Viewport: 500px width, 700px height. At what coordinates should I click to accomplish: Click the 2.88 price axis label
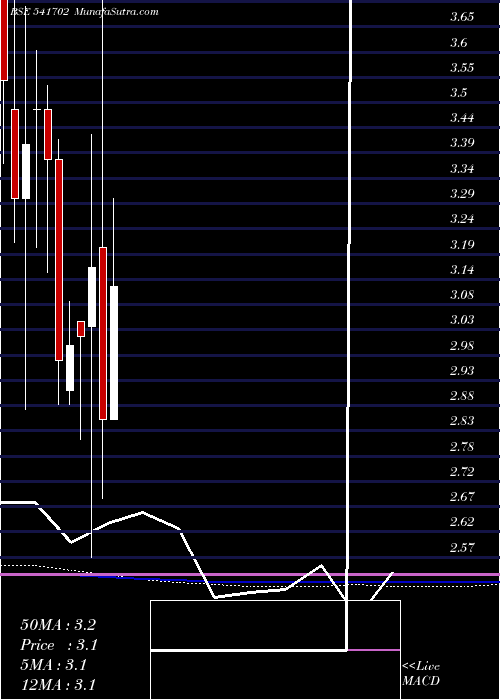(x=462, y=396)
